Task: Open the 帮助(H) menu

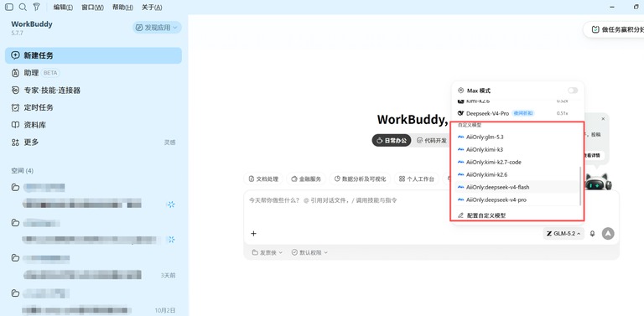Action: pyautogui.click(x=122, y=8)
